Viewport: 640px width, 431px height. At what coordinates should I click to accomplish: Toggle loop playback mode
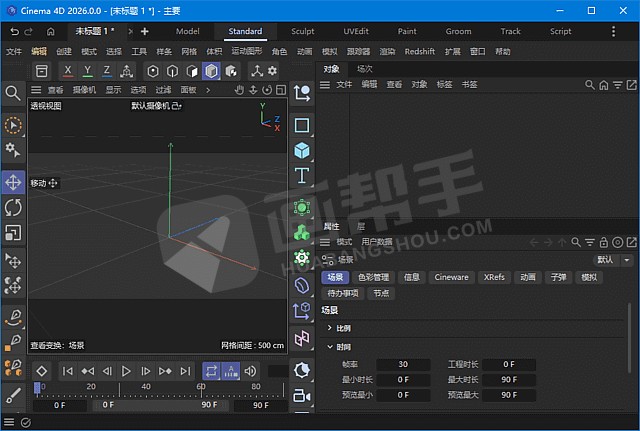pos(211,371)
